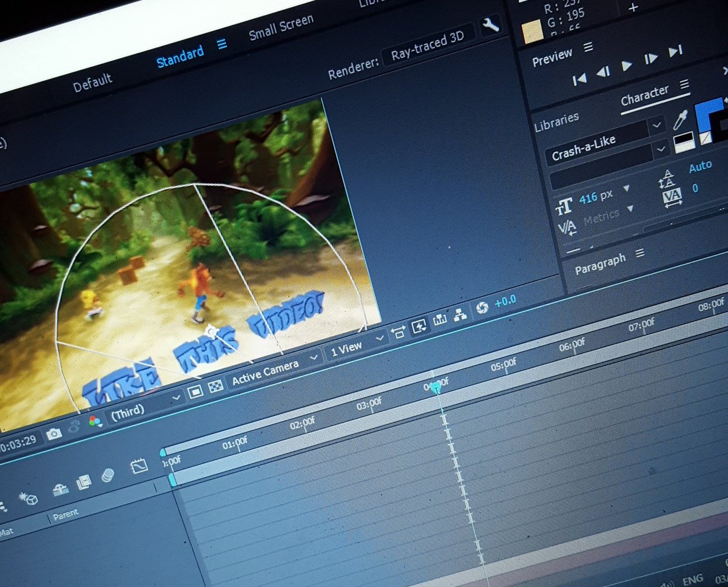Set No Fill Color in Character panel
This screenshot has height=587, width=728.
click(x=706, y=139)
